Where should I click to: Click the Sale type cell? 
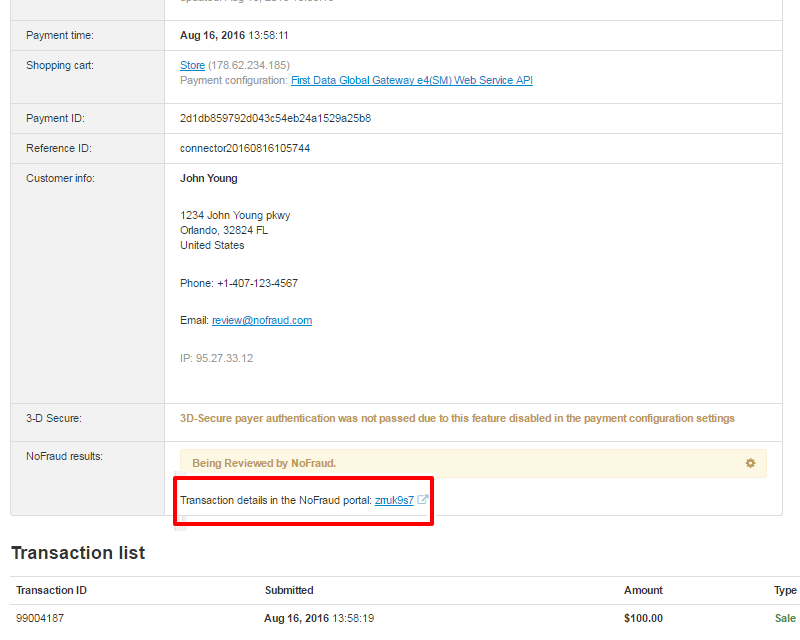pos(785,618)
